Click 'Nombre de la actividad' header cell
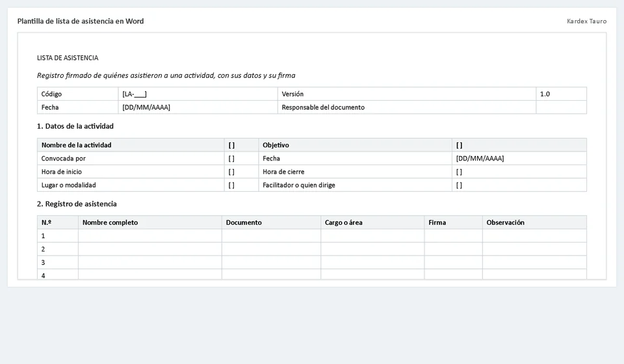This screenshot has height=364, width=624. click(x=131, y=145)
